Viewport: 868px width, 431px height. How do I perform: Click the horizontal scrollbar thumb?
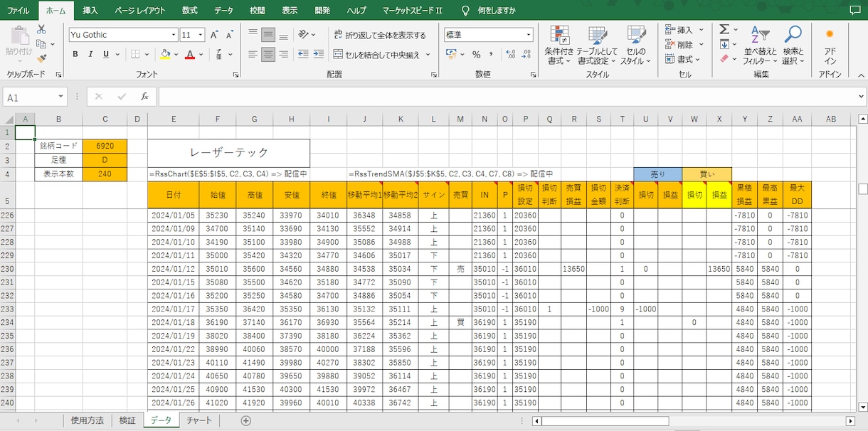tap(605, 420)
